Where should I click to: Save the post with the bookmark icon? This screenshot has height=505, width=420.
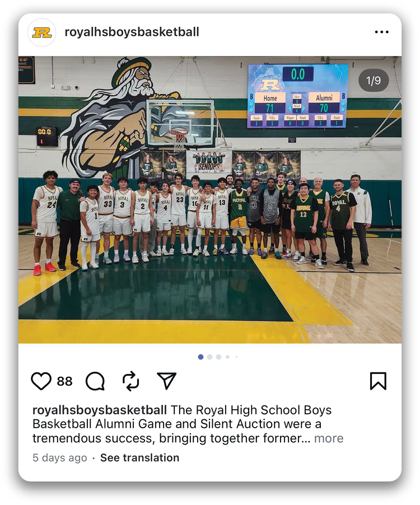coord(378,381)
